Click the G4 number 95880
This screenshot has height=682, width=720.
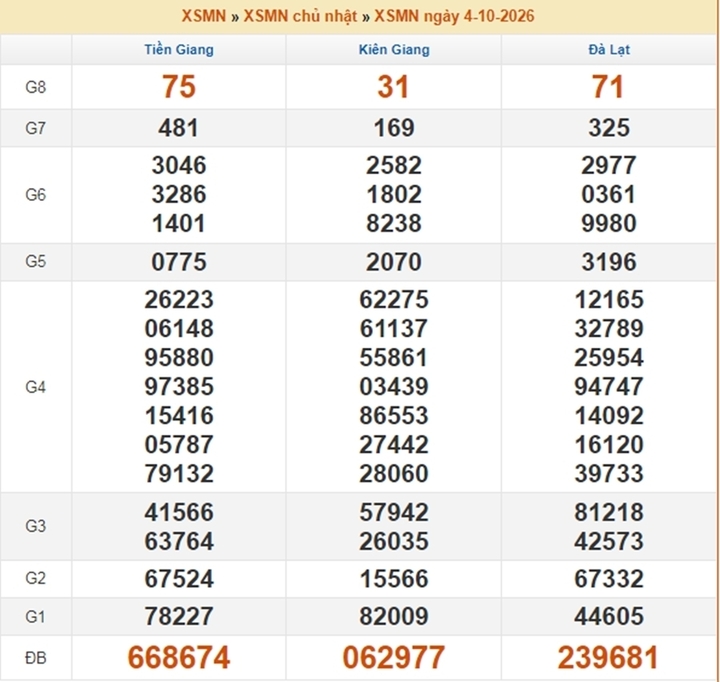pos(179,357)
